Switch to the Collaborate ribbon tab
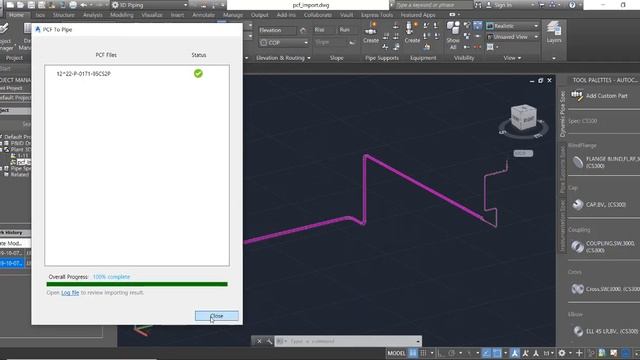 click(318, 15)
